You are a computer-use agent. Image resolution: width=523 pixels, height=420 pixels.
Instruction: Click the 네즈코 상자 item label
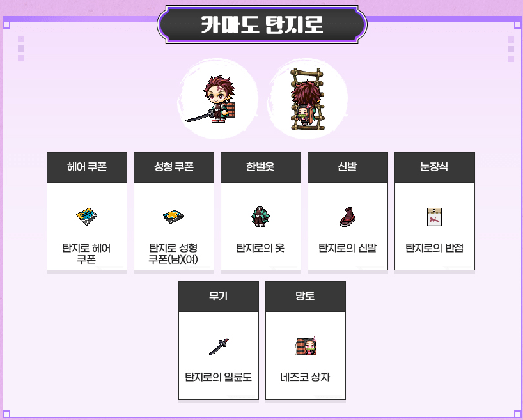[305, 377]
